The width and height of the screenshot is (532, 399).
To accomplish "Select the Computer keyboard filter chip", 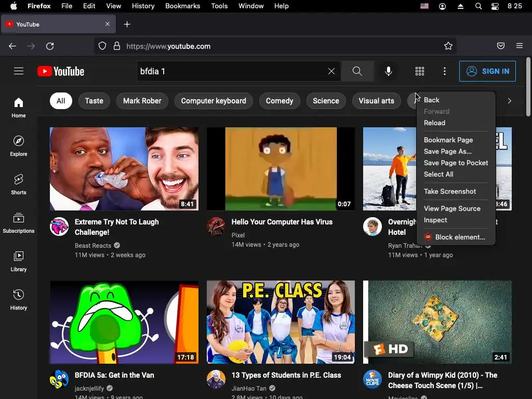I will [x=214, y=101].
